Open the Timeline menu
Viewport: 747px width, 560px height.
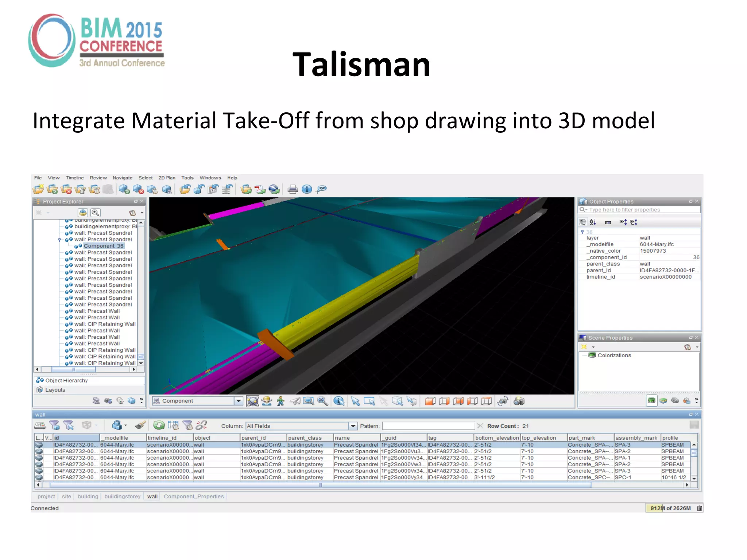(75, 178)
